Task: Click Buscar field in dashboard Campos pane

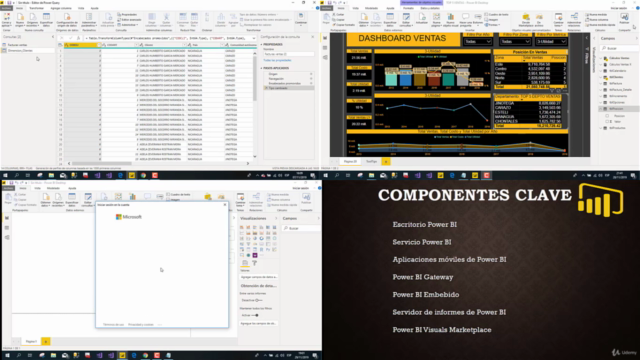Action: coord(619,48)
